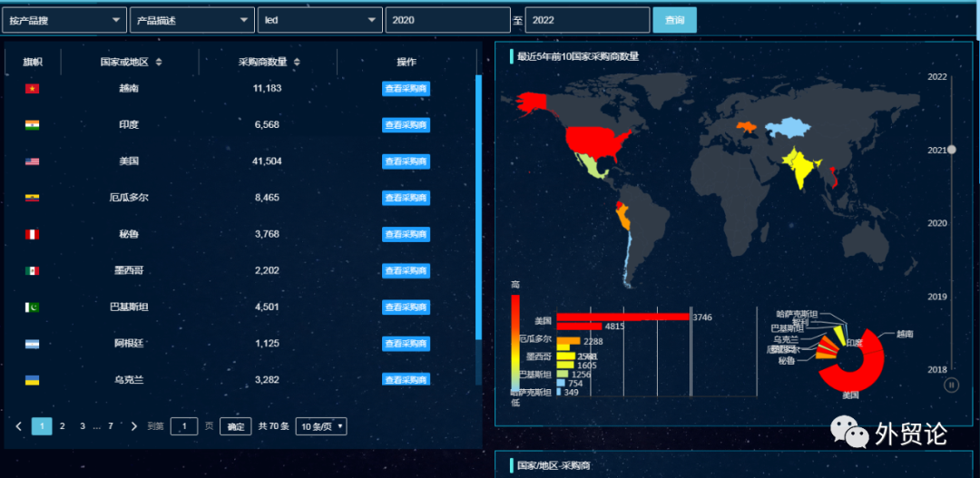Viewport: 980px width, 478px height.
Task: Select 2019 on the timeline
Action: [x=936, y=297]
